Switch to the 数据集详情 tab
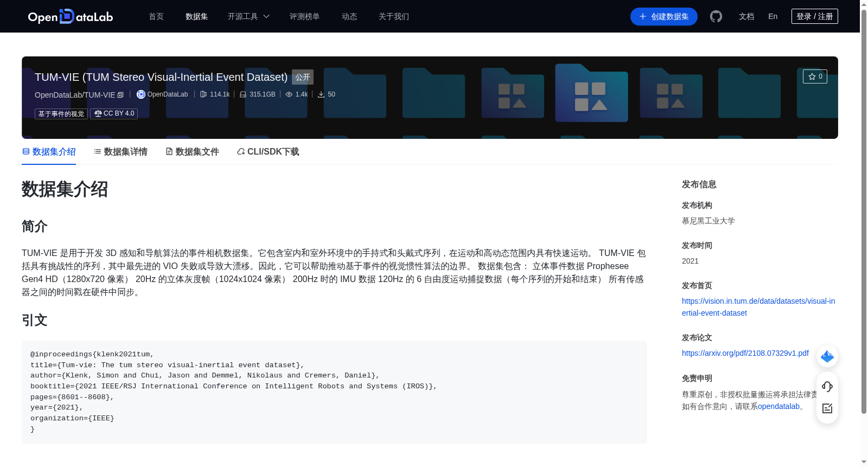 tap(120, 152)
